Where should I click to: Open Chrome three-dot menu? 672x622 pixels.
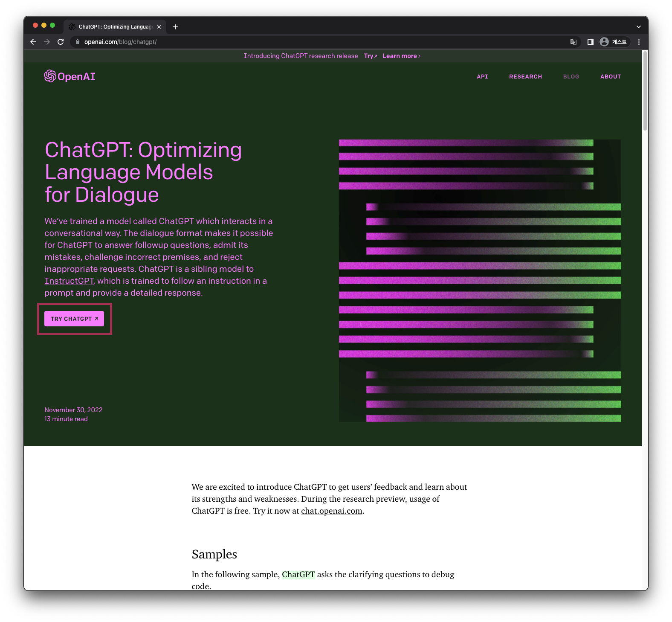click(x=639, y=42)
